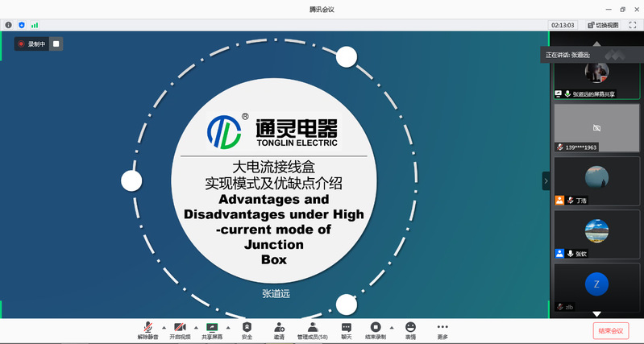
Task: Click the unmute microphone icon (解除静音)
Action: (148, 327)
